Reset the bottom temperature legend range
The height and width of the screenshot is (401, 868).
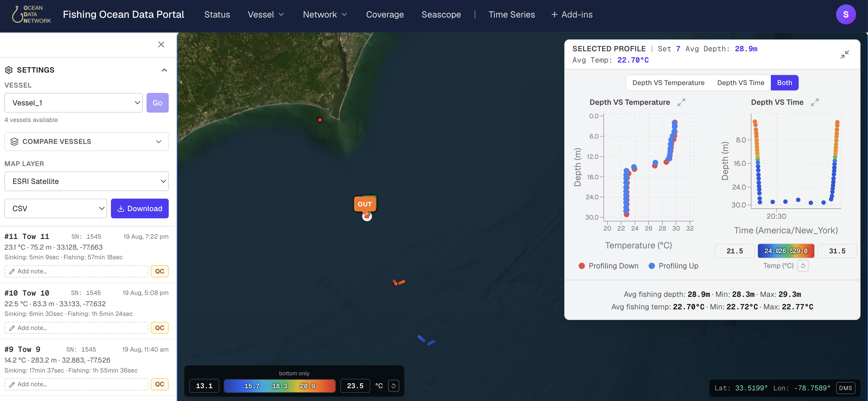click(394, 385)
